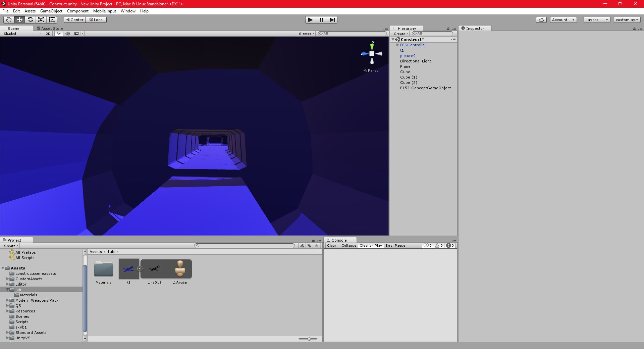This screenshot has height=349, width=644.
Task: Open the Shaded draw mode dropdown
Action: point(21,34)
